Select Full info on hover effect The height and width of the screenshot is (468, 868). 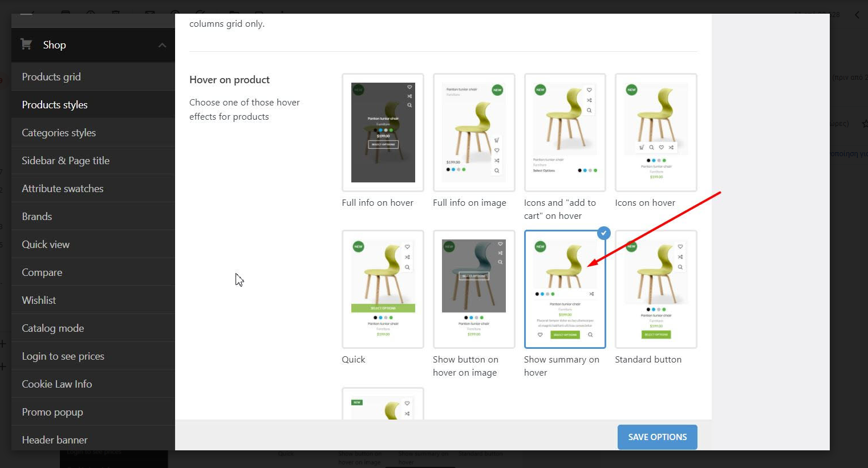click(x=383, y=132)
